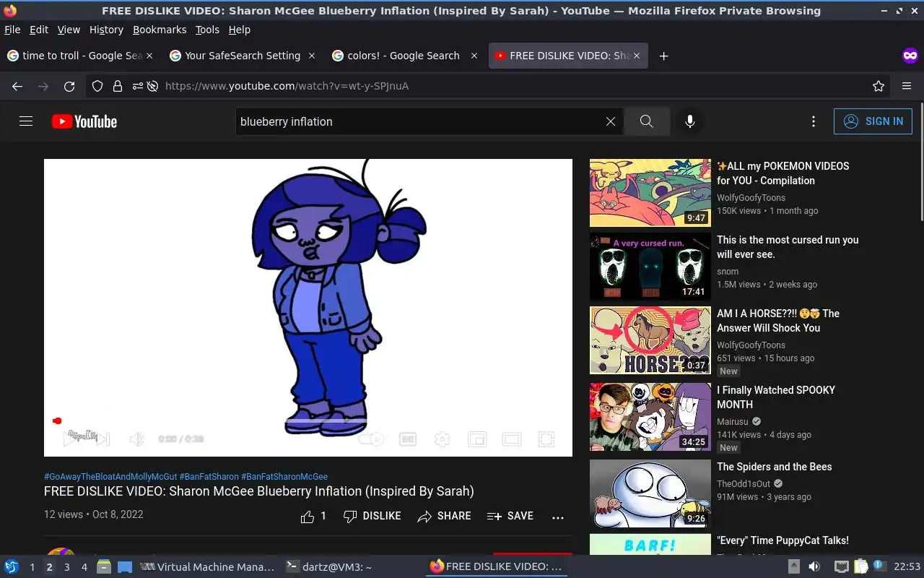
Task: Open the Firefox File menu
Action: pos(12,30)
